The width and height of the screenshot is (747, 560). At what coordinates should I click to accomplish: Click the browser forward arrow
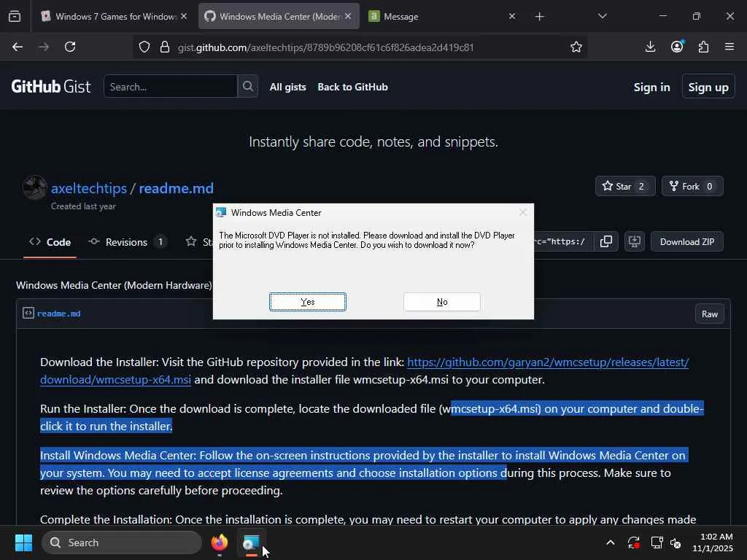[44, 47]
